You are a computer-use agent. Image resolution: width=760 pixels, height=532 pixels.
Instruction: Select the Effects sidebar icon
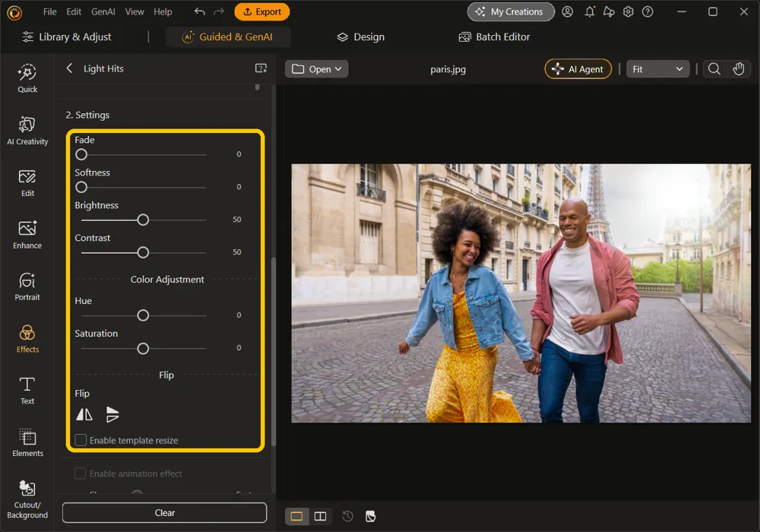tap(27, 339)
